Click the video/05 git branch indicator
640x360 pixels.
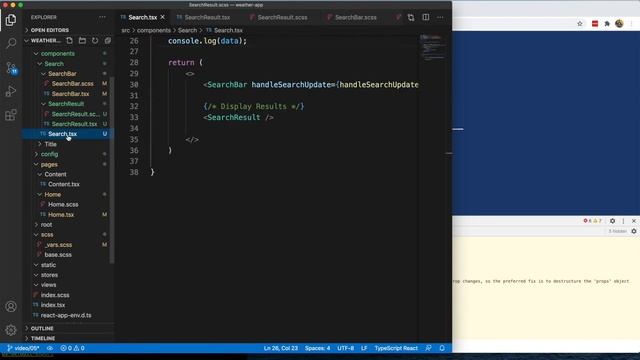pyautogui.click(x=24, y=348)
